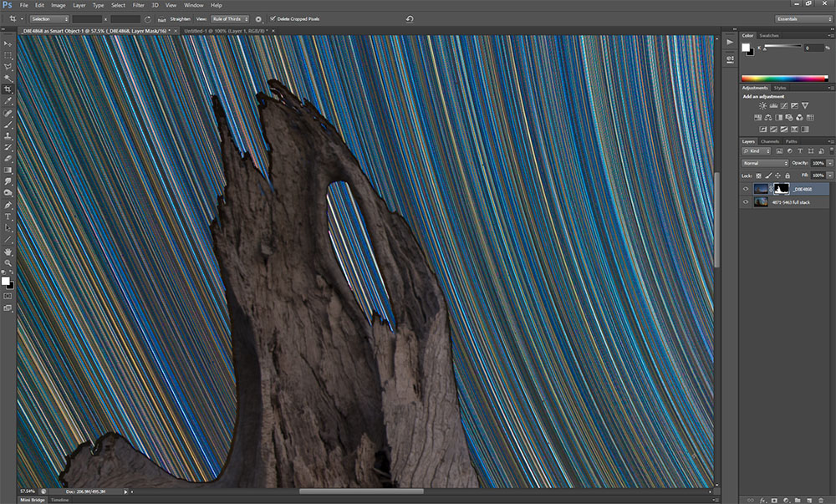Add a Color Balance adjustment
This screenshot has width=836, height=504.
(767, 117)
